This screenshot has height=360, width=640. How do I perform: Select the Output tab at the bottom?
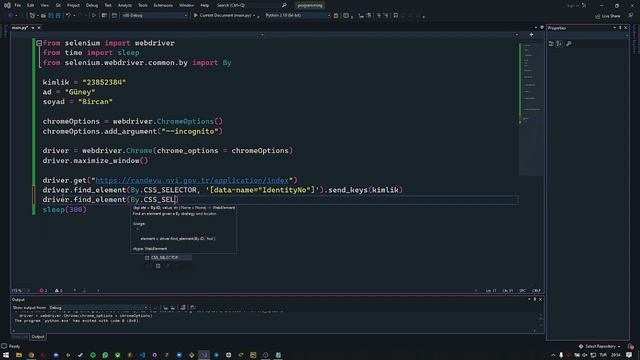tap(38, 337)
